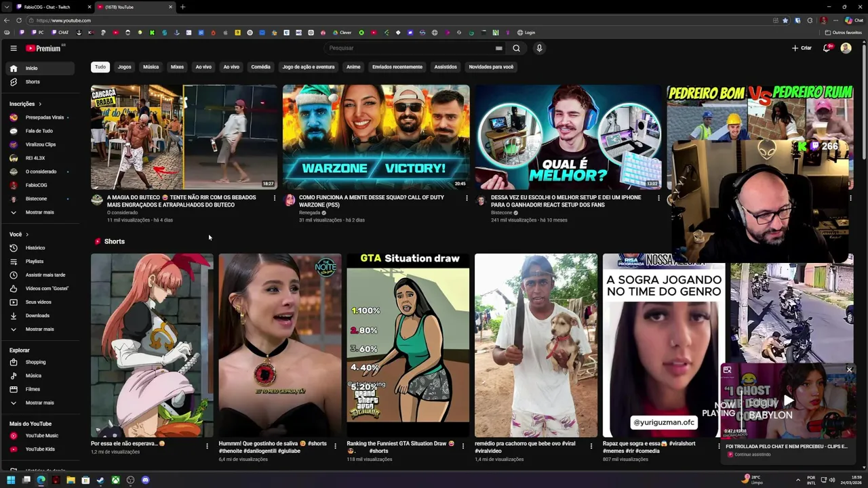Open the Edge settings ellipsis menu
Image resolution: width=868 pixels, height=488 pixels.
[x=835, y=20]
